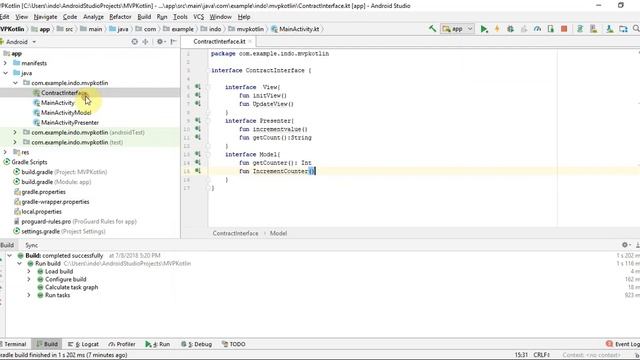Image resolution: width=640 pixels, height=360 pixels.
Task: Open SDK Manager toolbar icon
Action: (609, 29)
